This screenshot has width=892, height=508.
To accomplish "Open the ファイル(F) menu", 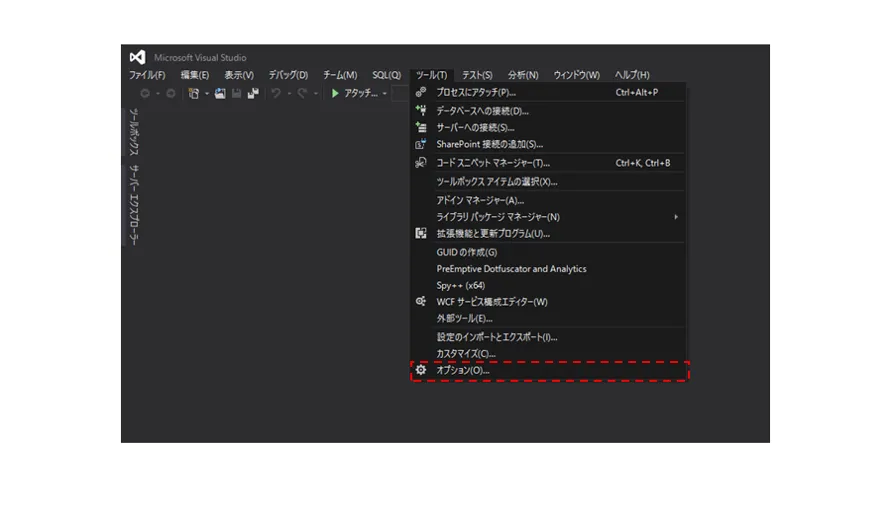I will click(147, 75).
